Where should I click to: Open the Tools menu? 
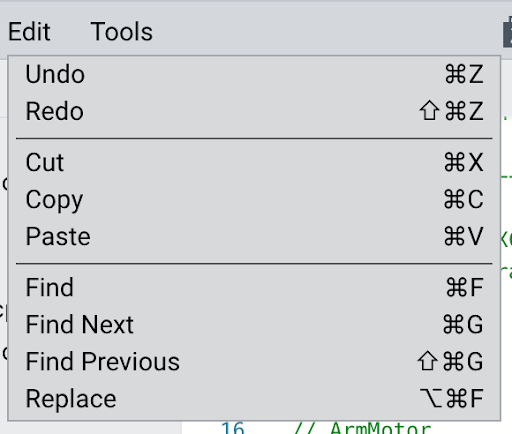(122, 32)
